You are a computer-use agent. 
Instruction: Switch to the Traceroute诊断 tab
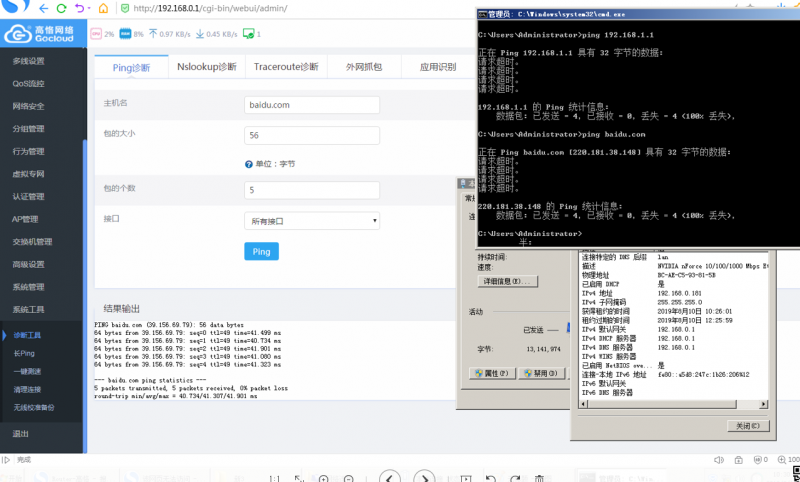286,67
